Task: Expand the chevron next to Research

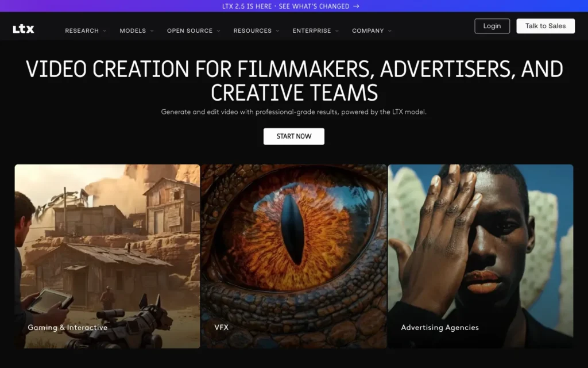Action: (x=105, y=31)
